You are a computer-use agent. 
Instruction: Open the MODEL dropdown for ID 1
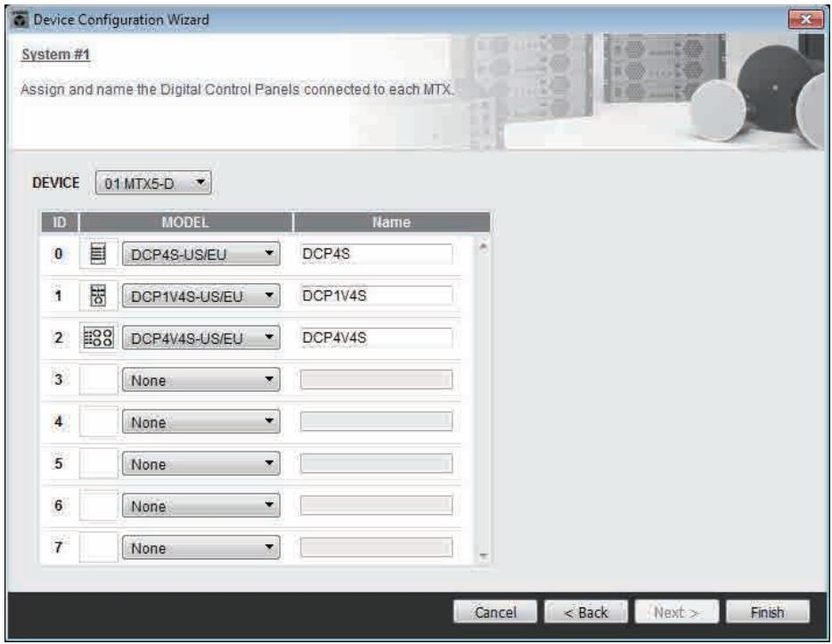click(x=201, y=296)
